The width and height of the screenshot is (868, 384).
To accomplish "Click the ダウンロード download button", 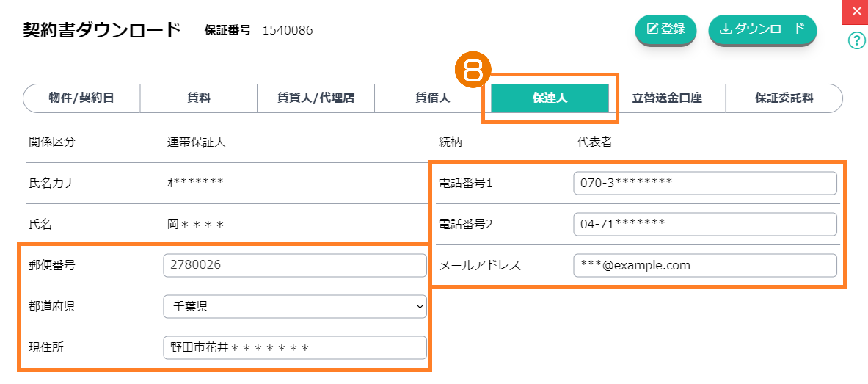I will [x=762, y=29].
